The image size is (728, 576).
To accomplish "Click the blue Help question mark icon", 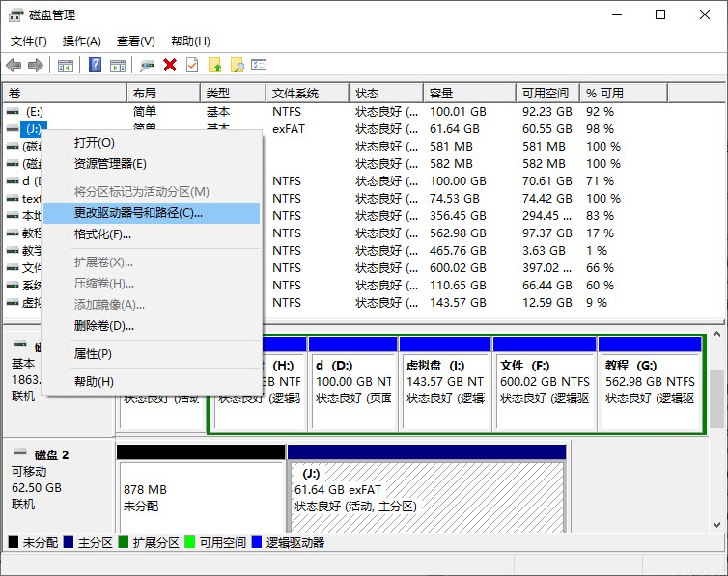I will pos(96,65).
